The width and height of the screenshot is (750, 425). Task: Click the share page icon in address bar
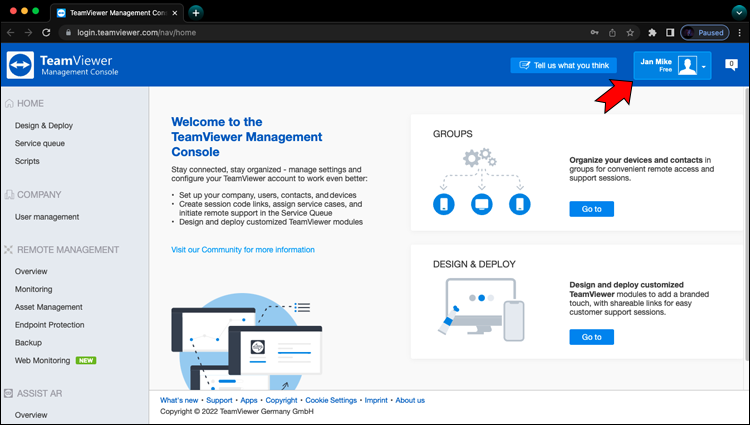point(612,33)
